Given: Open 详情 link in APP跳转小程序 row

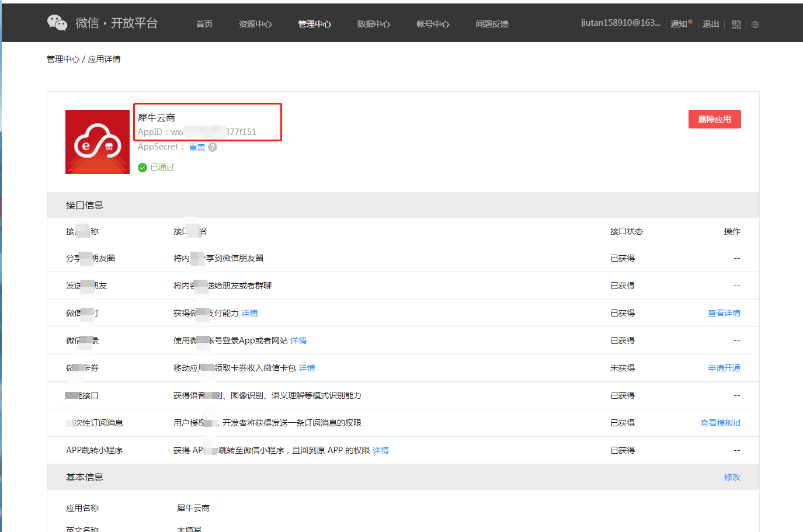Looking at the screenshot, I should point(381,450).
